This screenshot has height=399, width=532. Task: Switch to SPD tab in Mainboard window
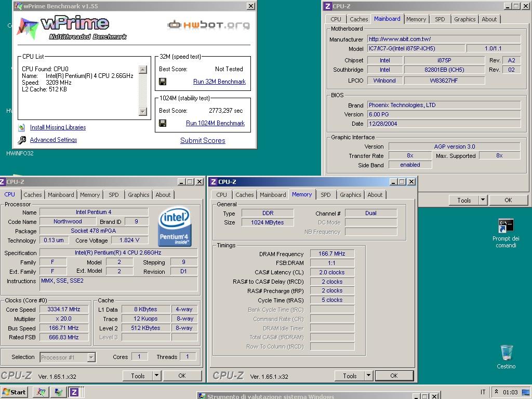point(440,19)
